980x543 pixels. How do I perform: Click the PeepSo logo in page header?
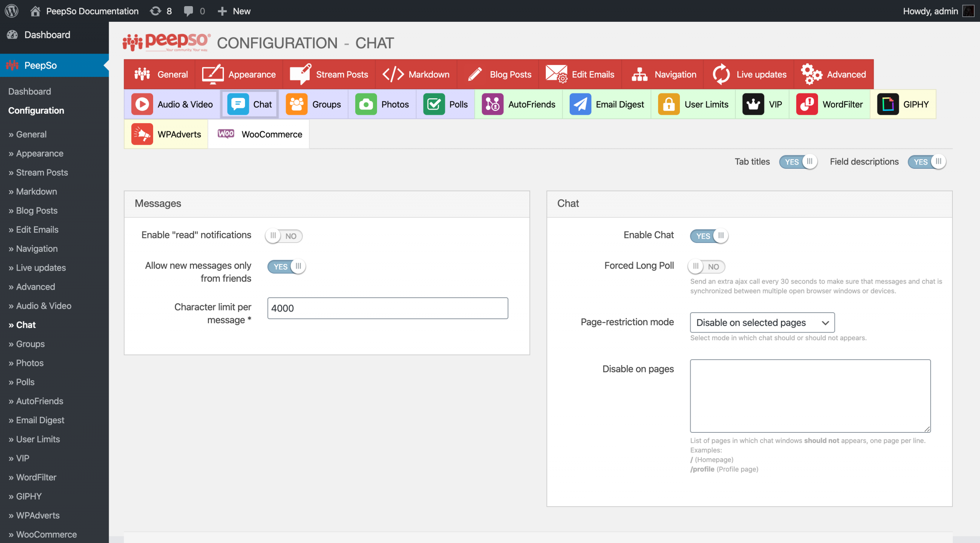click(x=167, y=42)
